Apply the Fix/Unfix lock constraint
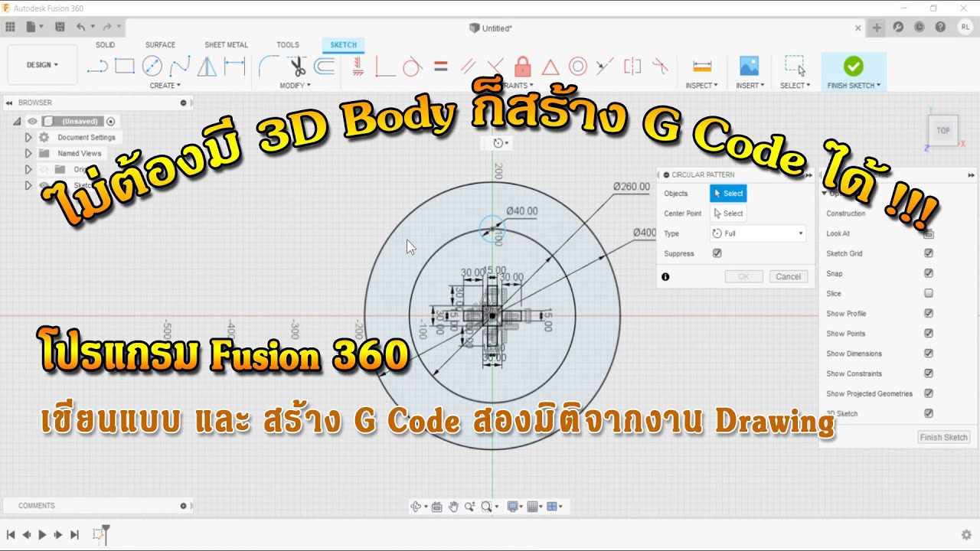This screenshot has width=980, height=551. click(x=523, y=66)
